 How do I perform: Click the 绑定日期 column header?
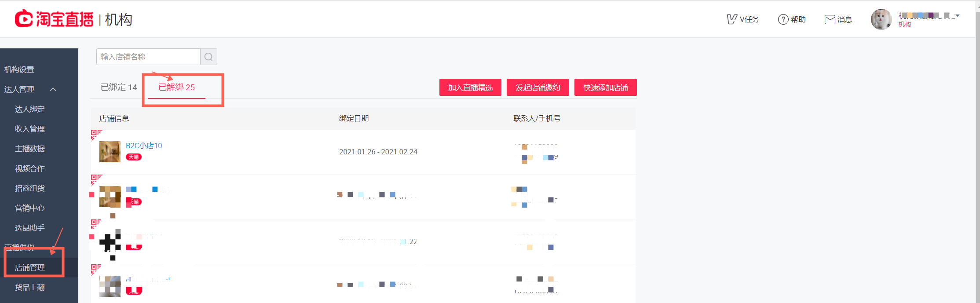[354, 118]
